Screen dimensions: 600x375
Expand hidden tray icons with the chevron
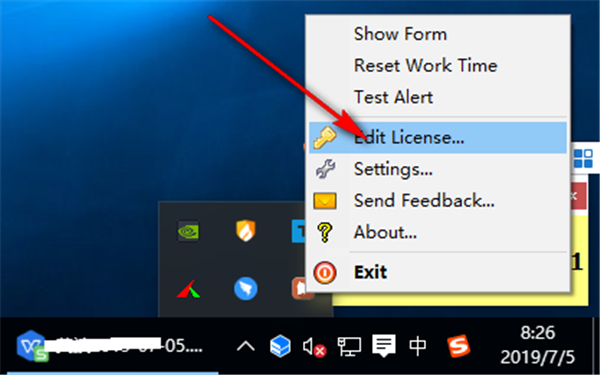tap(246, 347)
